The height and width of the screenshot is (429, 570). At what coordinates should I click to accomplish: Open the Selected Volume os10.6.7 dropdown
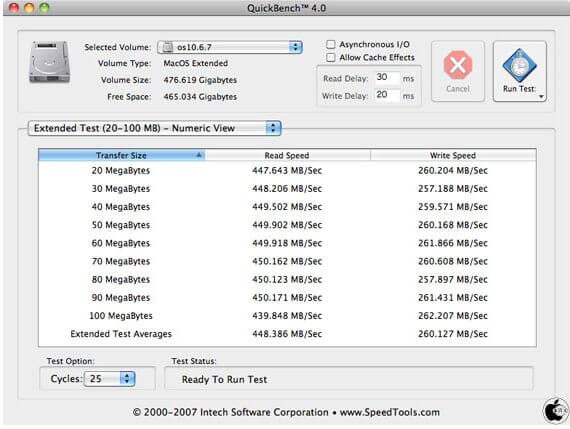230,47
